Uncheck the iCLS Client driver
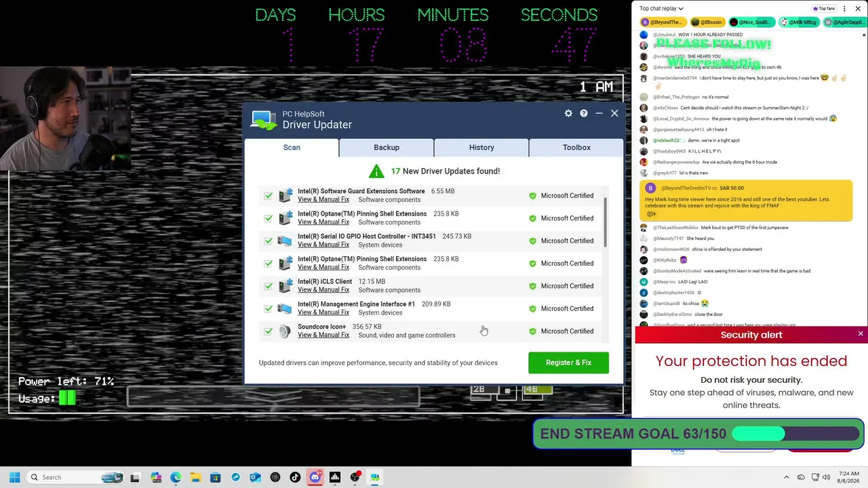The height and width of the screenshot is (488, 868). tap(269, 286)
